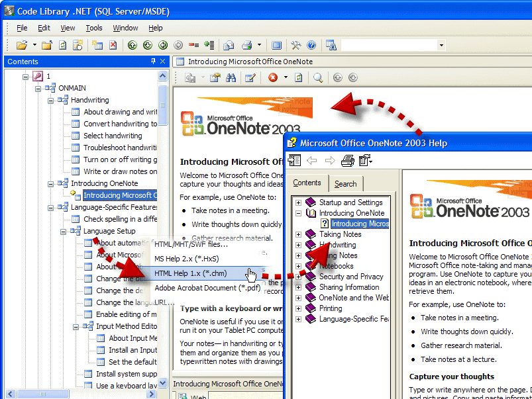Click the home export icon in main toolbar
Viewport: 532px width, 399px height.
(229, 45)
